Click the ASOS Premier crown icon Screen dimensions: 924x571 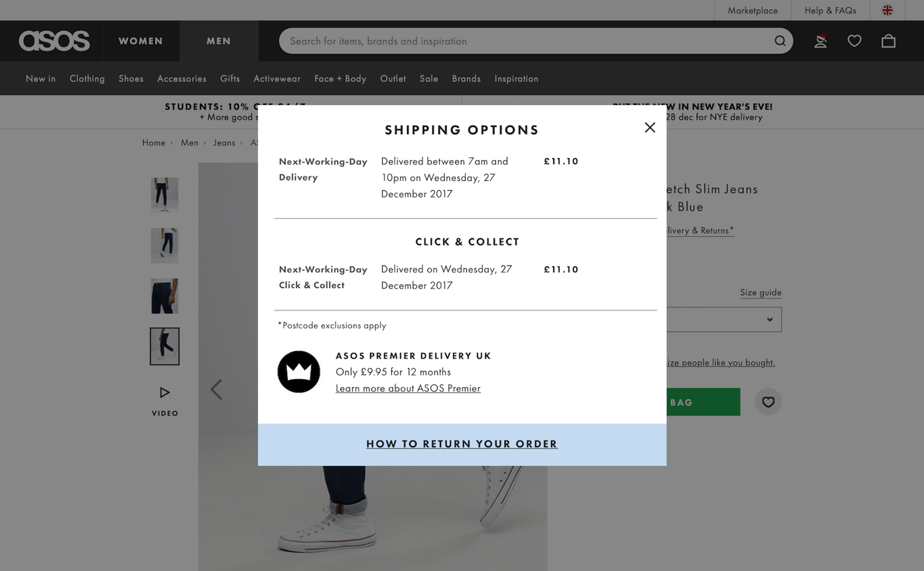click(299, 372)
